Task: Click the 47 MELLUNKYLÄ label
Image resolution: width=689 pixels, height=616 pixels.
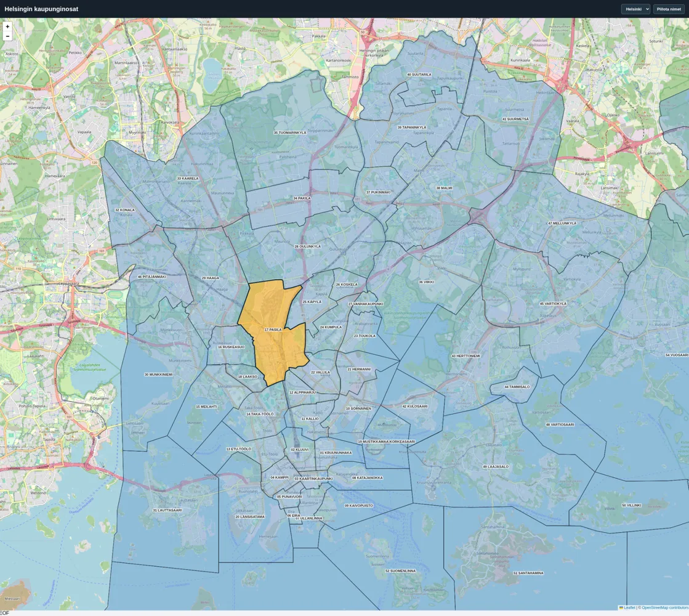Action: 562,224
